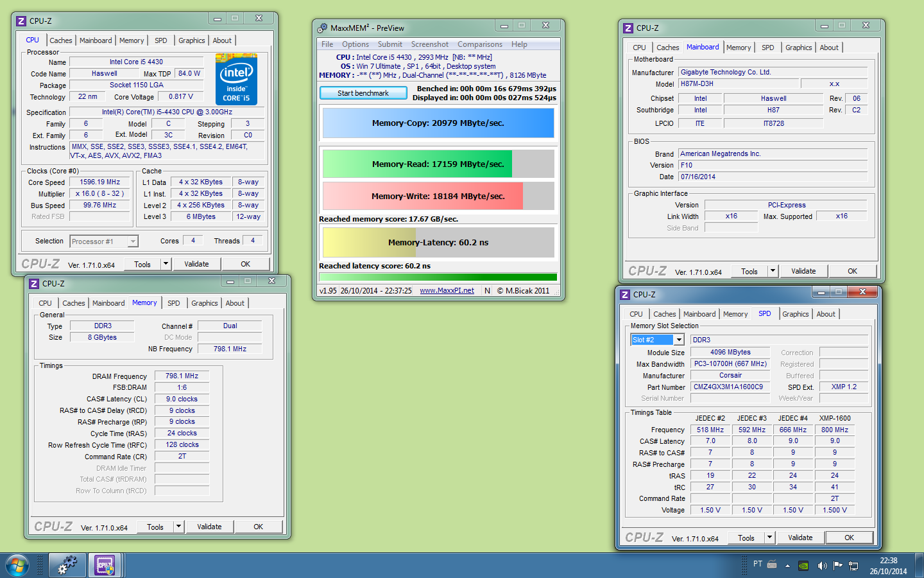Open the NVIDIA tray icon
The width and height of the screenshot is (924, 578).
tap(803, 566)
